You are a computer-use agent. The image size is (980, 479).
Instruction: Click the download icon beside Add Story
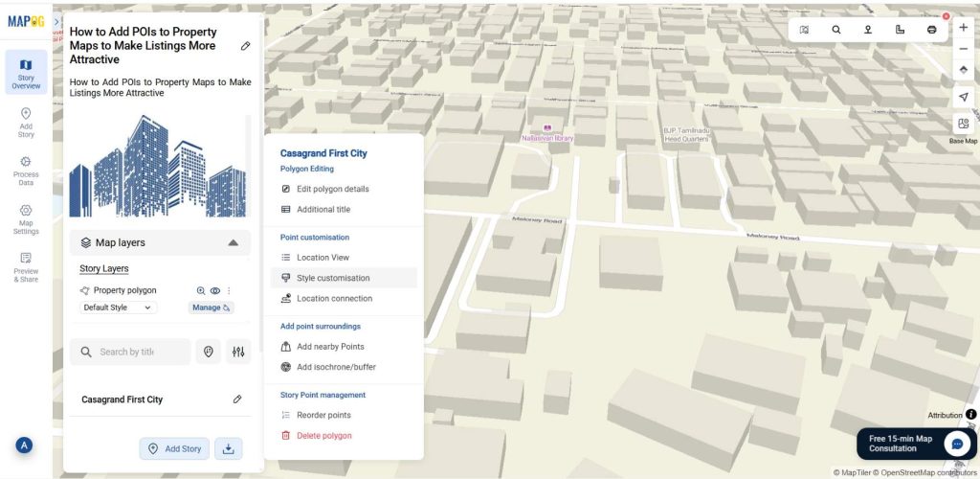[228, 448]
